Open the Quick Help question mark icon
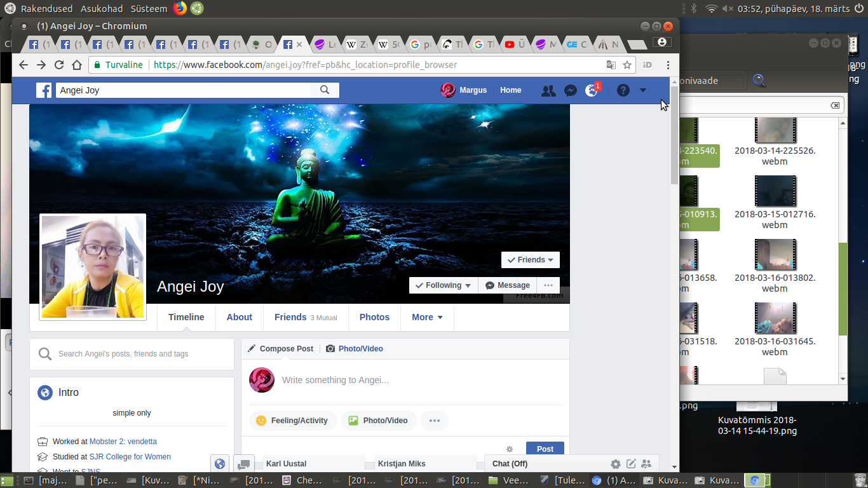Viewport: 868px width, 488px height. click(623, 90)
